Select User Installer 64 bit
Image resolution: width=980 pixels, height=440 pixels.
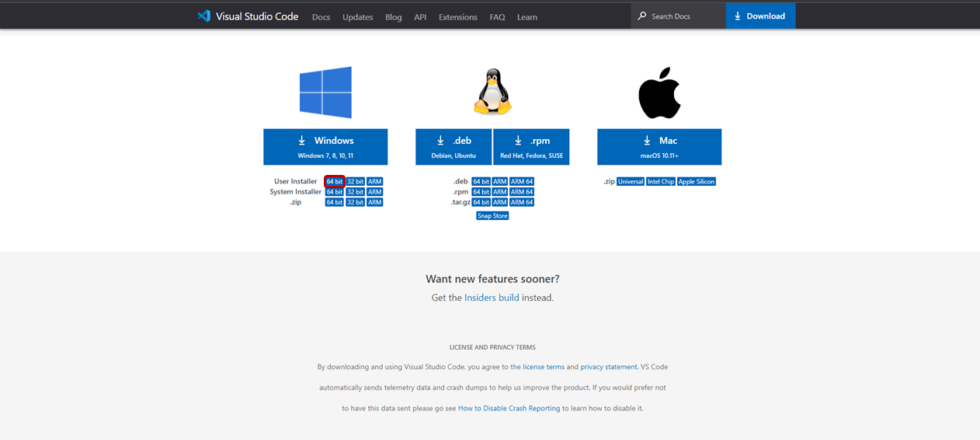[x=335, y=182]
